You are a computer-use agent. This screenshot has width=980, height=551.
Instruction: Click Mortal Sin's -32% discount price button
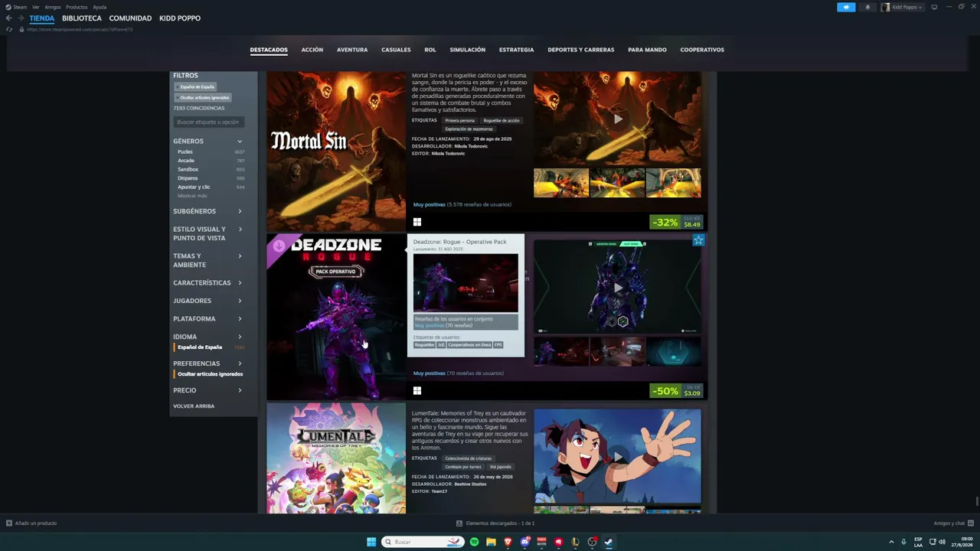[676, 222]
